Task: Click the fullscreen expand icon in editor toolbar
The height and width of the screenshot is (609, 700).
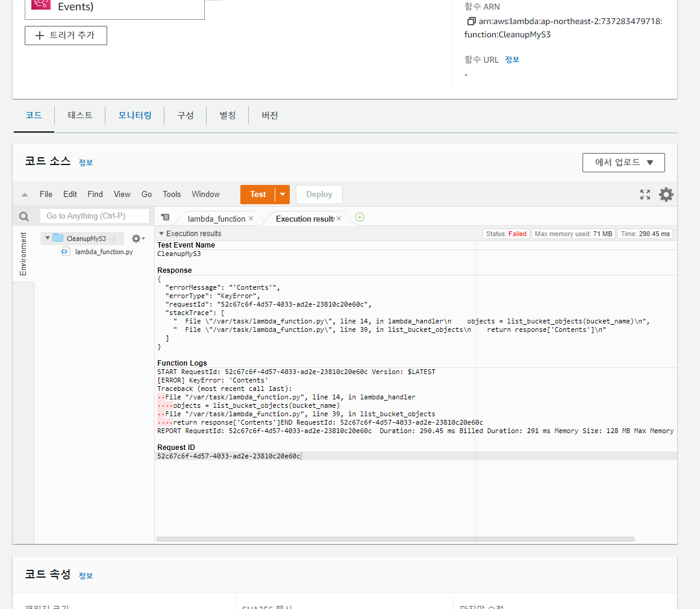Action: (x=645, y=195)
